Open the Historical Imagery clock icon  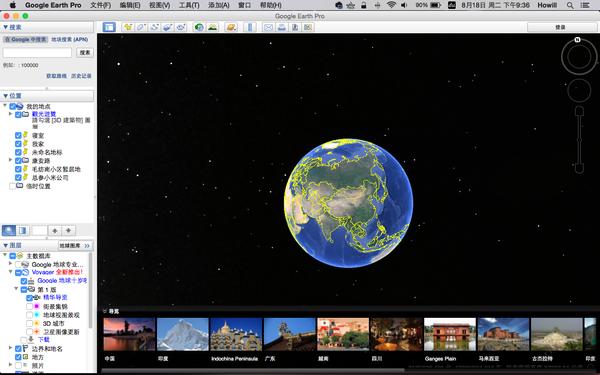[199, 27]
